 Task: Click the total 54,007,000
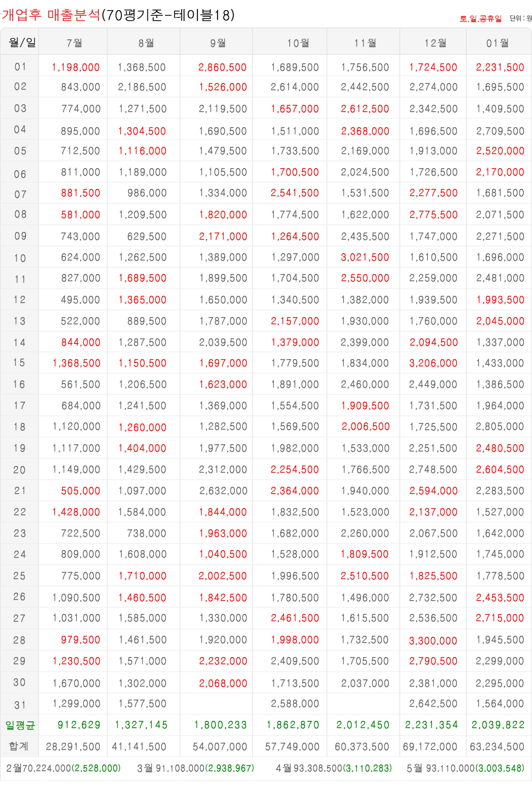220,747
